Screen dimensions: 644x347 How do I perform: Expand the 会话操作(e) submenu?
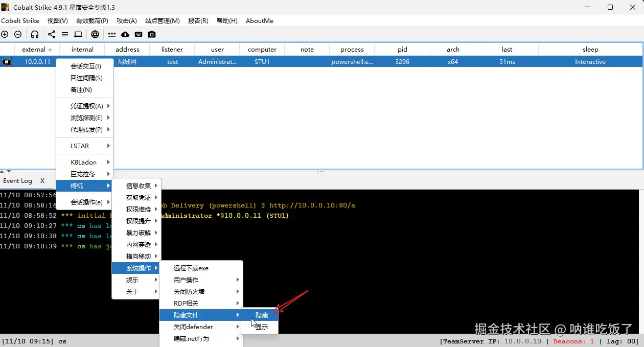click(x=85, y=202)
